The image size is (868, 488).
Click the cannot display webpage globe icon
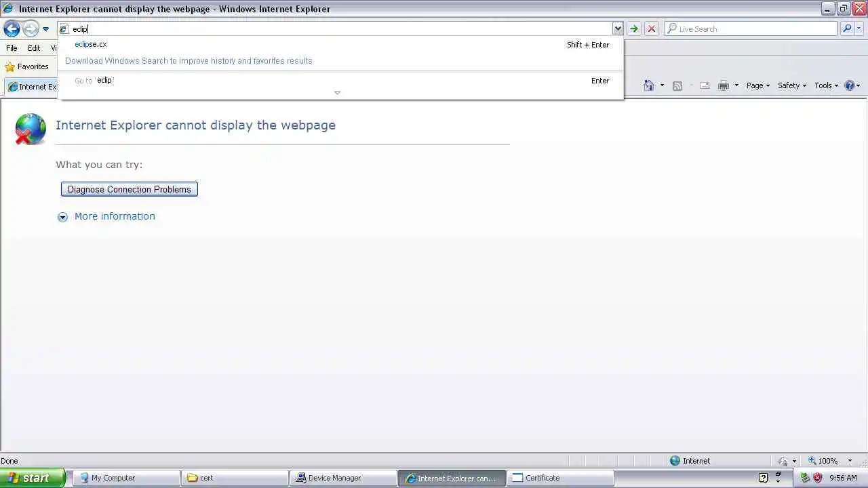coord(31,129)
